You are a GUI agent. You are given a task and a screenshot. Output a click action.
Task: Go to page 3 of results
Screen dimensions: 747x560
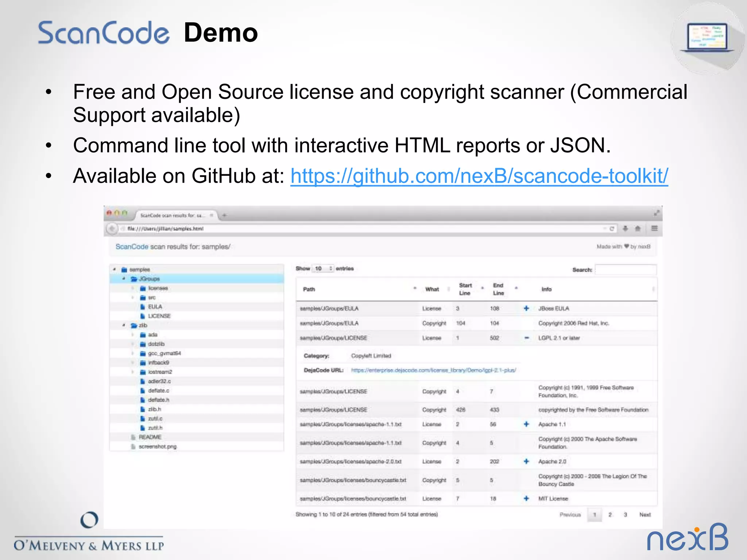click(625, 515)
